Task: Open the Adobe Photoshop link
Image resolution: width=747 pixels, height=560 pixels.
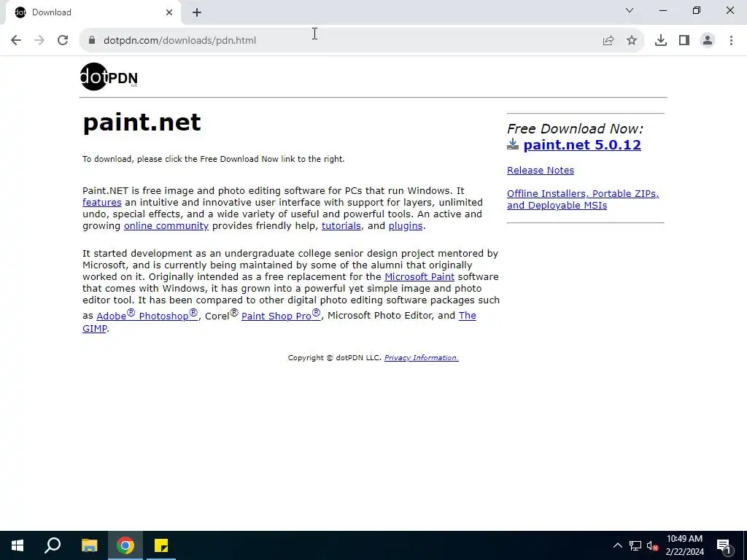Action: (147, 315)
